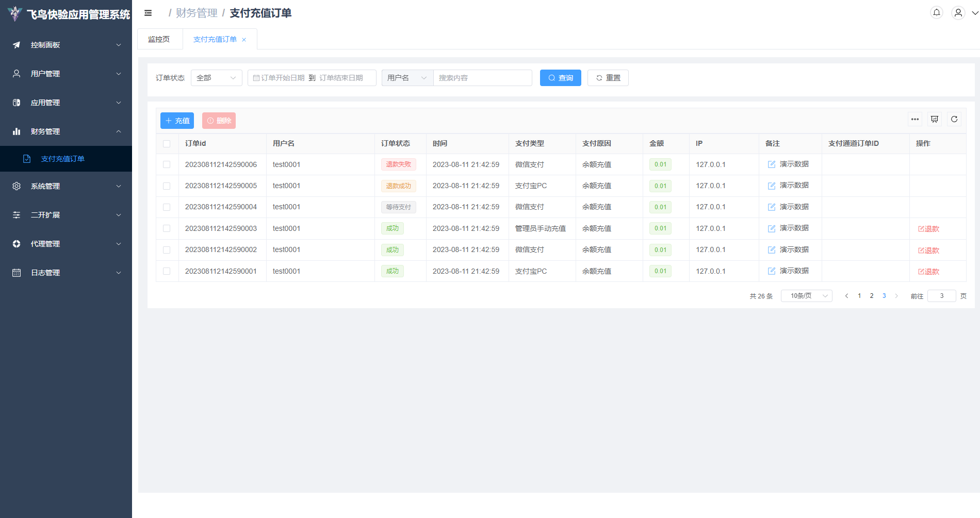This screenshot has width=980, height=518.
Task: Collapse sidebar with hamburger icon
Action: pyautogui.click(x=148, y=13)
